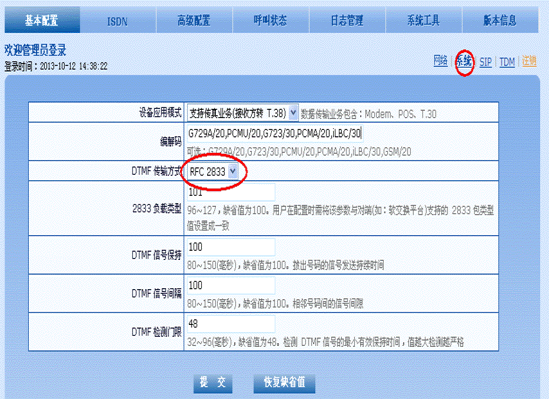Screen dimensions: 549x400
Task: Click the 注销 logout link
Action: tap(529, 61)
